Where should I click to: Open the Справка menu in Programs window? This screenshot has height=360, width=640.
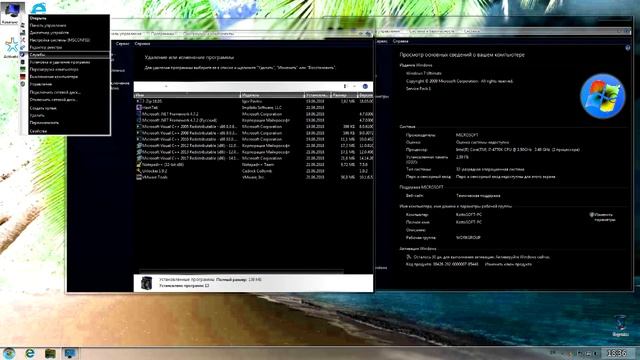point(142,43)
